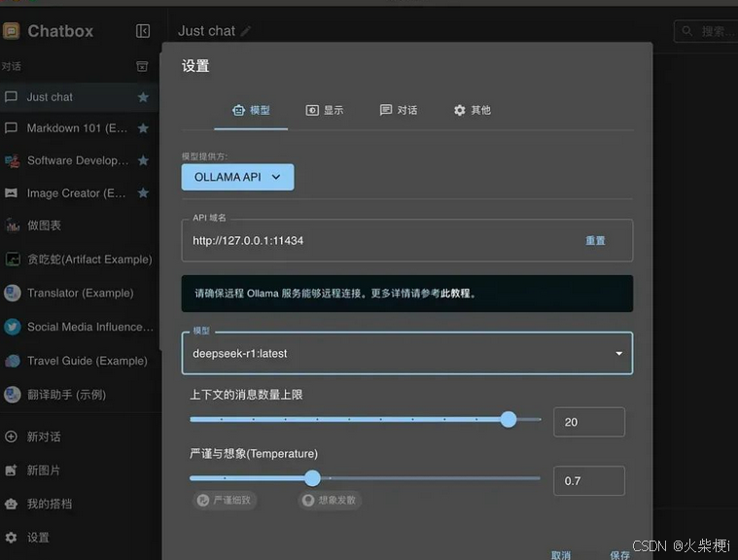Create a new image with 新图片

tap(79, 471)
